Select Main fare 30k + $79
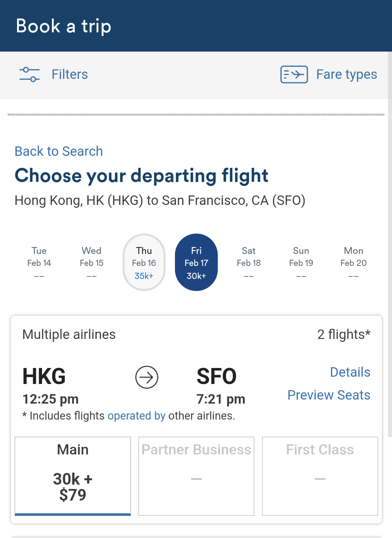 pos(73,476)
